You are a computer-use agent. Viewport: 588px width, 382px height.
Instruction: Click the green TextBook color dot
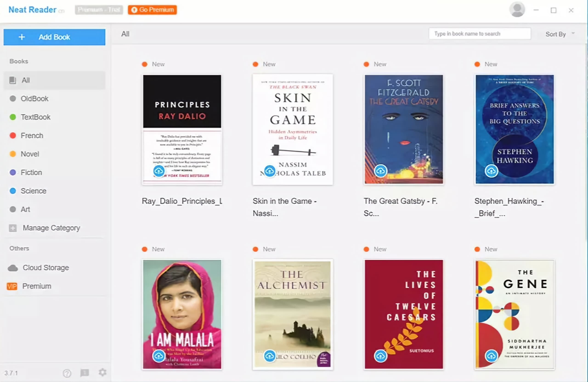point(13,117)
